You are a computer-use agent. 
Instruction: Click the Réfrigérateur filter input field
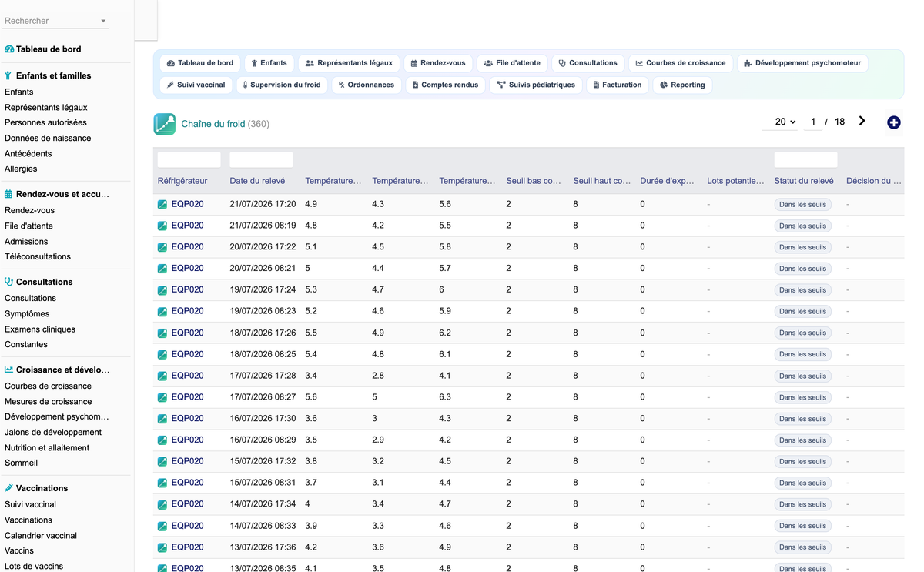[x=189, y=159]
